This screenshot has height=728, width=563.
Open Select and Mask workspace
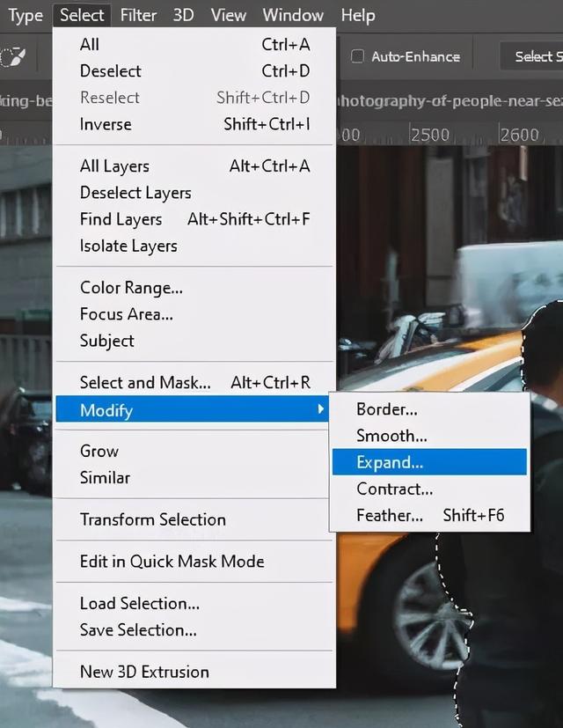tap(194, 383)
